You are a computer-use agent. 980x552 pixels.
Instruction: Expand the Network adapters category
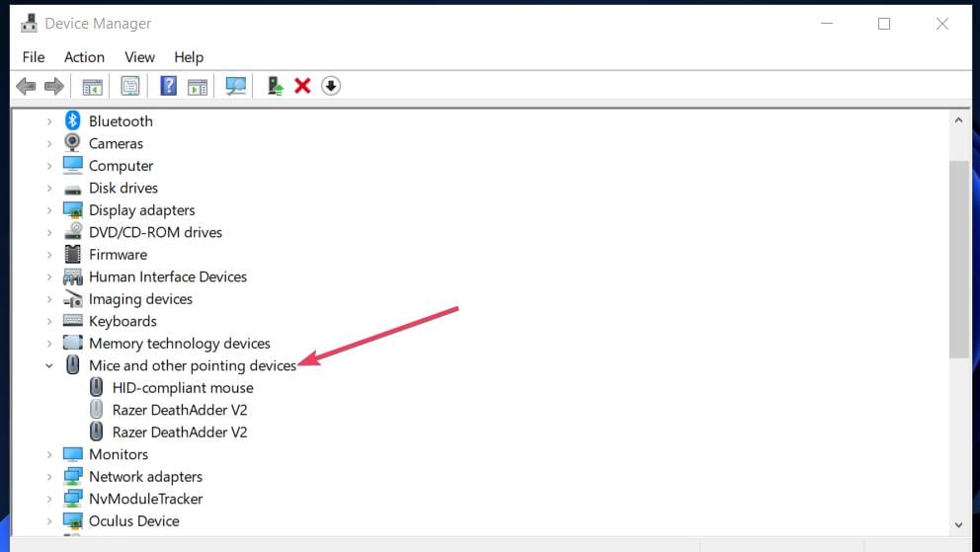pos(49,477)
